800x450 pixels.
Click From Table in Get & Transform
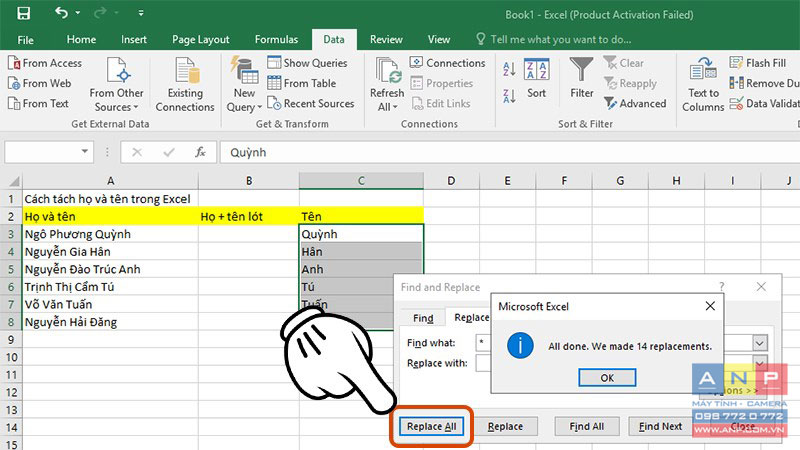(302, 83)
